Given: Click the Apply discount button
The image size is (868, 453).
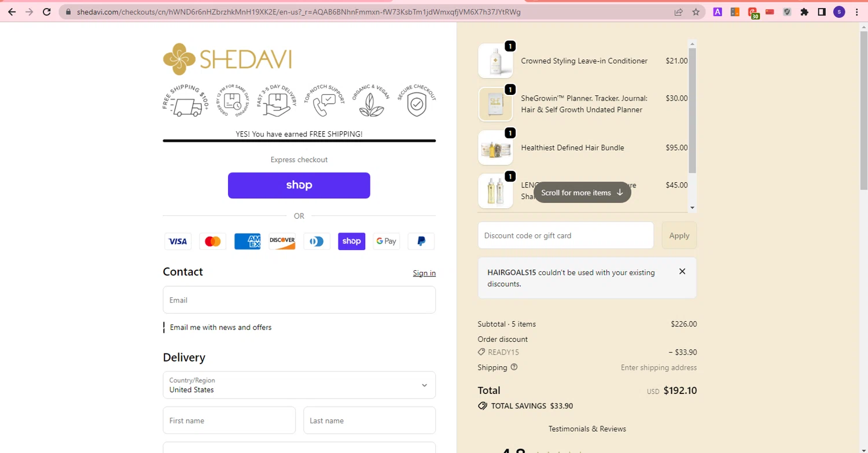Looking at the screenshot, I should tap(679, 235).
